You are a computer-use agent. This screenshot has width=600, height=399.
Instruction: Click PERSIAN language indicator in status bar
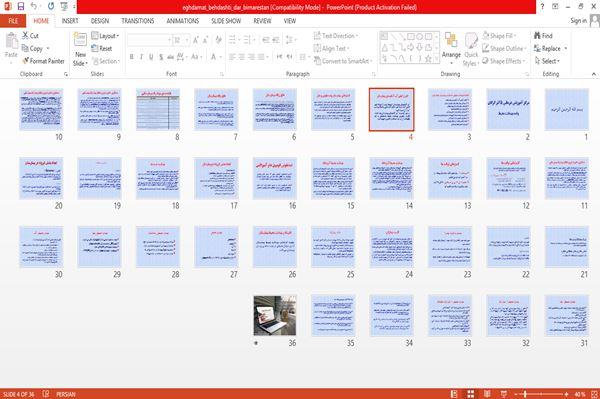pos(66,394)
